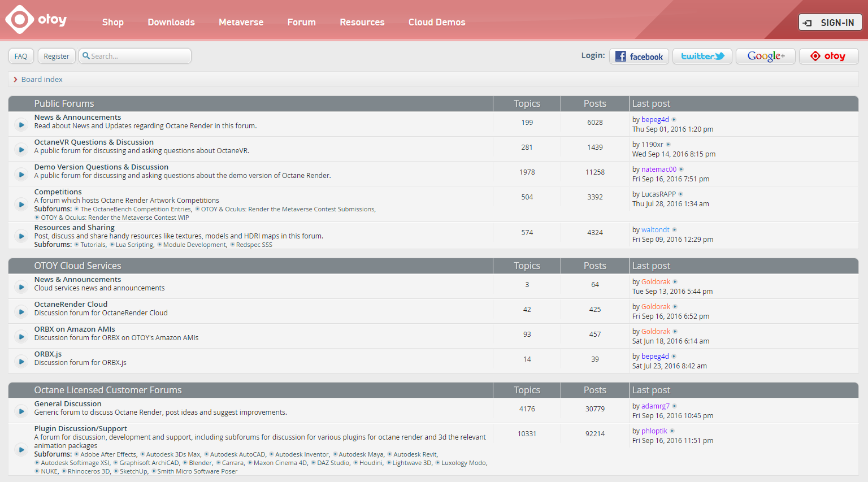Click the forum icon beside General Discussion
Viewport: 868px width, 482px height.
[x=21, y=411]
